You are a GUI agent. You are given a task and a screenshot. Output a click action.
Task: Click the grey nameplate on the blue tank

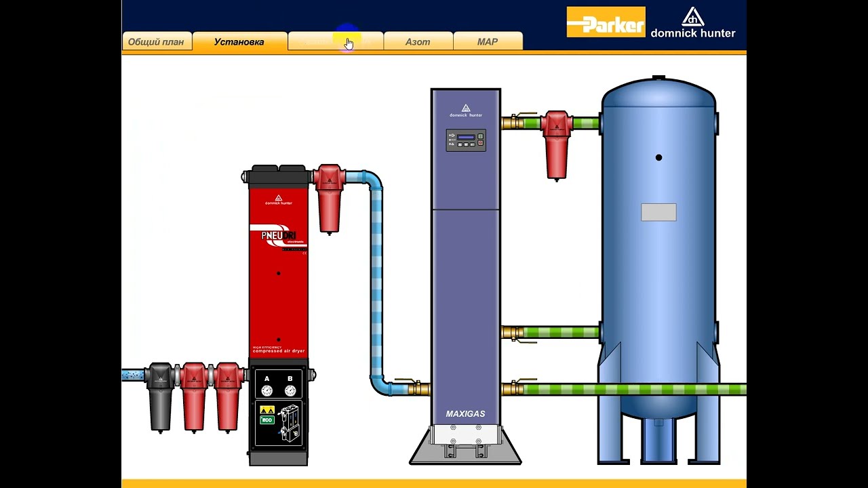658,212
